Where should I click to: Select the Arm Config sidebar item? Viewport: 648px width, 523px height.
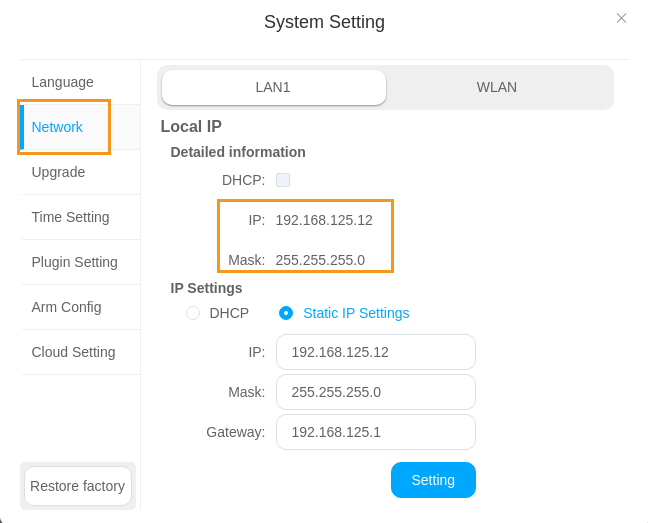coord(66,307)
